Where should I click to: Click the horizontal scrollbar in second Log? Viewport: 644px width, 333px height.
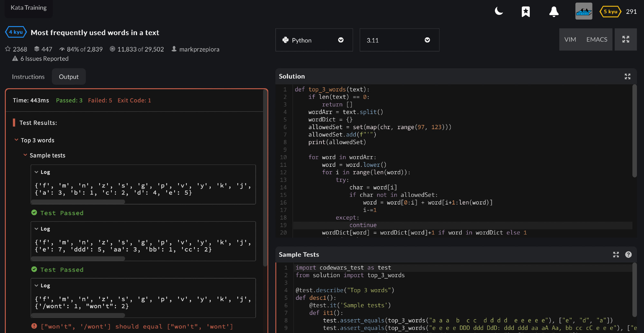78,258
